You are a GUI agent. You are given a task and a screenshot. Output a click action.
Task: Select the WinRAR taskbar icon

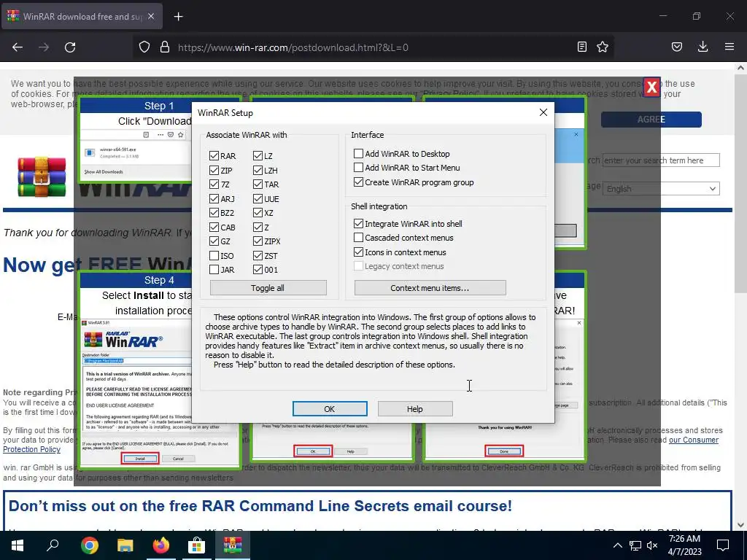(x=233, y=545)
